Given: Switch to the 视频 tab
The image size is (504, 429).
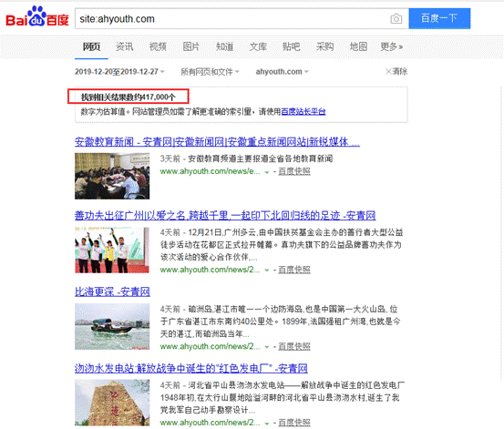Looking at the screenshot, I should (158, 47).
